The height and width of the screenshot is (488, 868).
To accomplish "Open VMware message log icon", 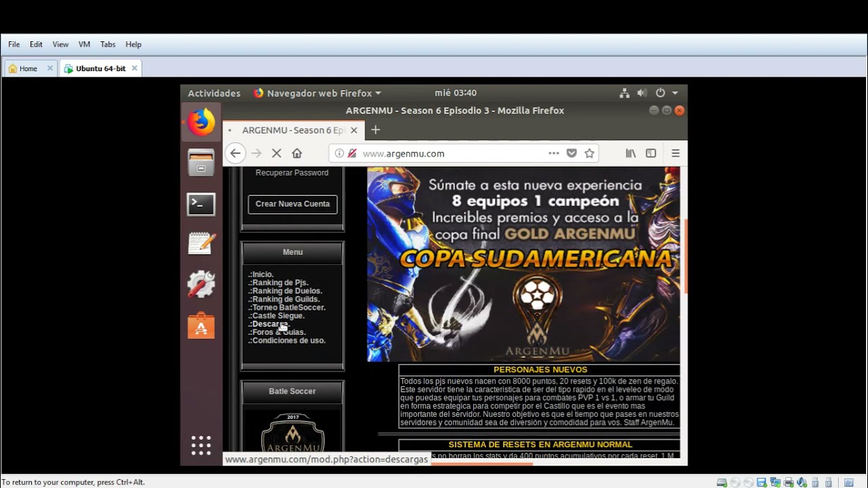I will tap(849, 483).
